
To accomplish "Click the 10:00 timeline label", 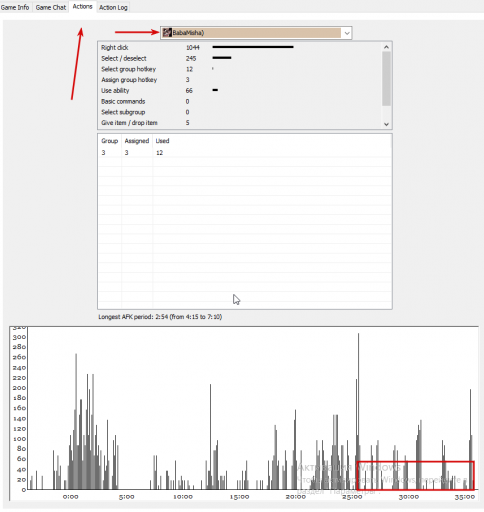I will click(183, 497).
